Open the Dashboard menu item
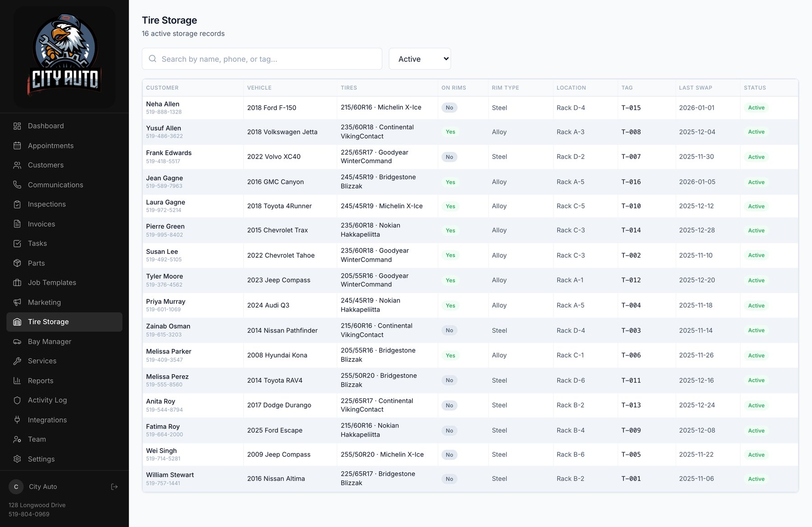Image resolution: width=812 pixels, height=527 pixels. click(65, 126)
